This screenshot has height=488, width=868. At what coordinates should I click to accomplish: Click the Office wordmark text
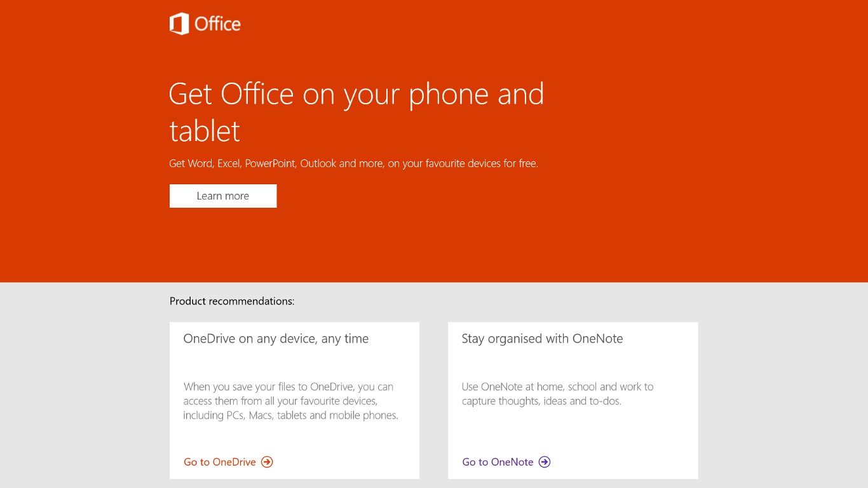click(x=217, y=24)
